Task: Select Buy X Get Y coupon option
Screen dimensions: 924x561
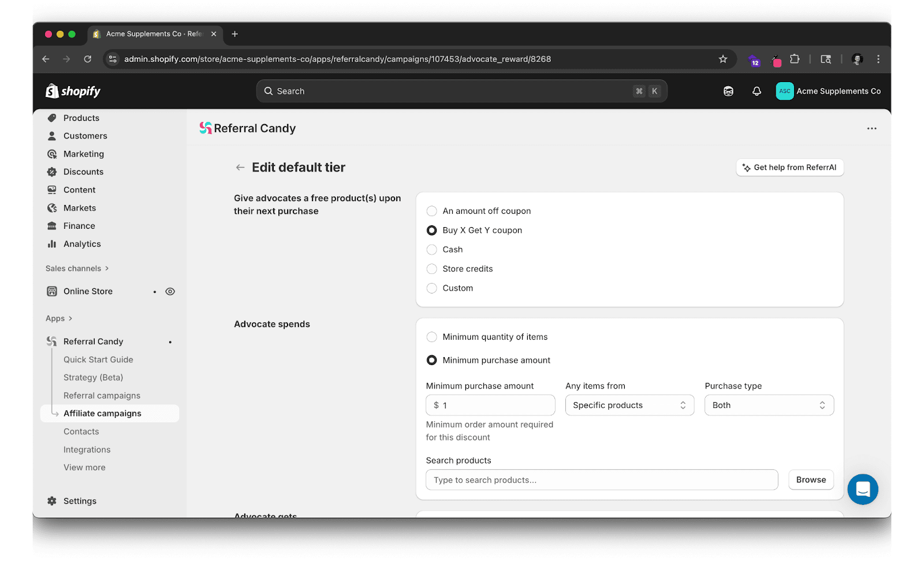Action: (x=431, y=231)
